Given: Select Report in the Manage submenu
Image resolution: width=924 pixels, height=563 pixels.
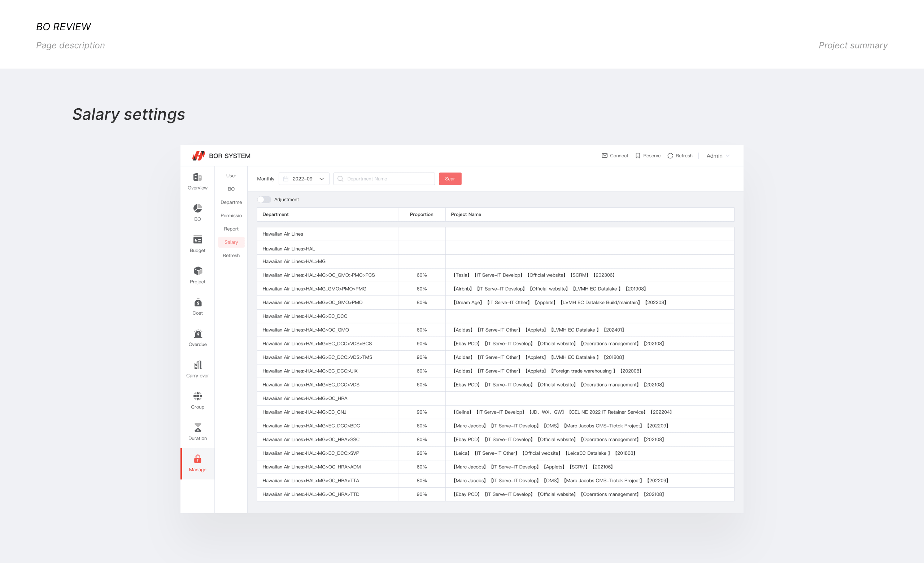Looking at the screenshot, I should pos(231,229).
